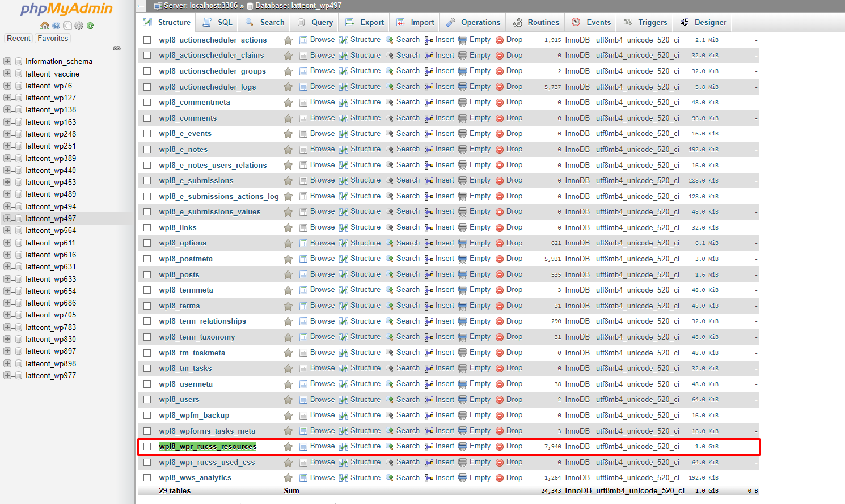The image size is (845, 504).
Task: Collapse panel with the left arrow beside Server
Action: (x=141, y=6)
